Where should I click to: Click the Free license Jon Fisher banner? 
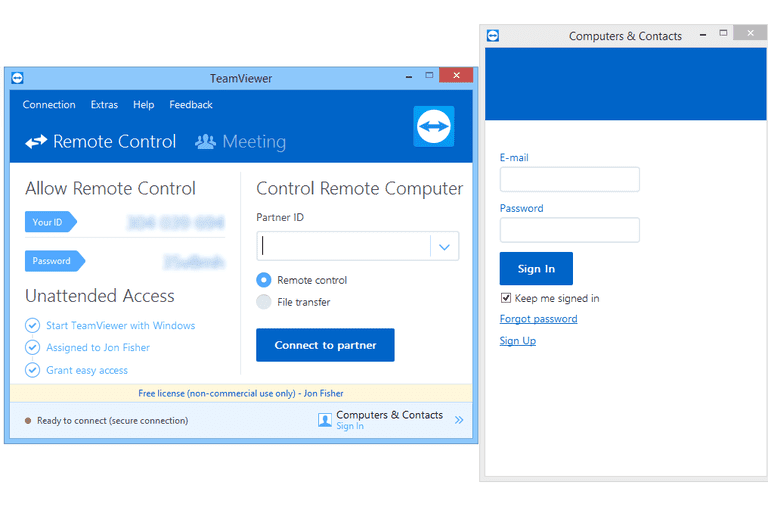pyautogui.click(x=241, y=393)
